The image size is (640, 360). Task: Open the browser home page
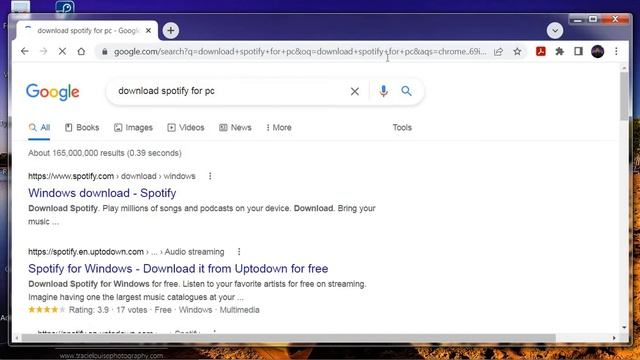click(x=81, y=51)
